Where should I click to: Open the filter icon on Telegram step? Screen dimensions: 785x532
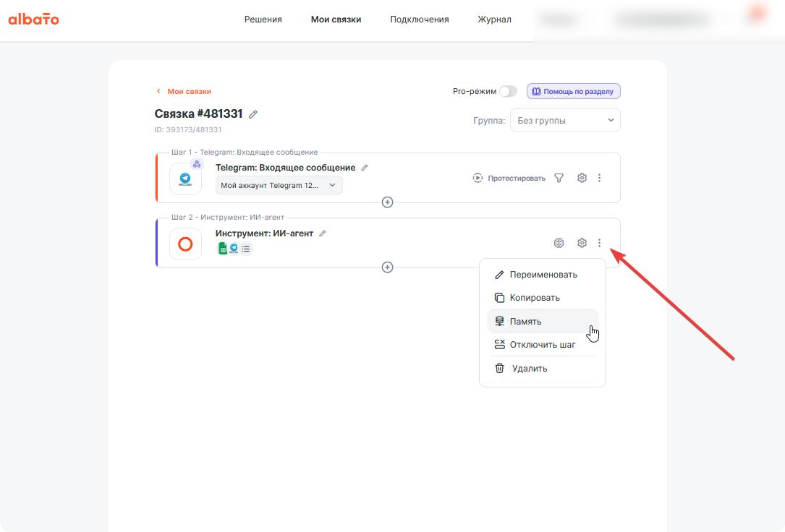pos(559,178)
